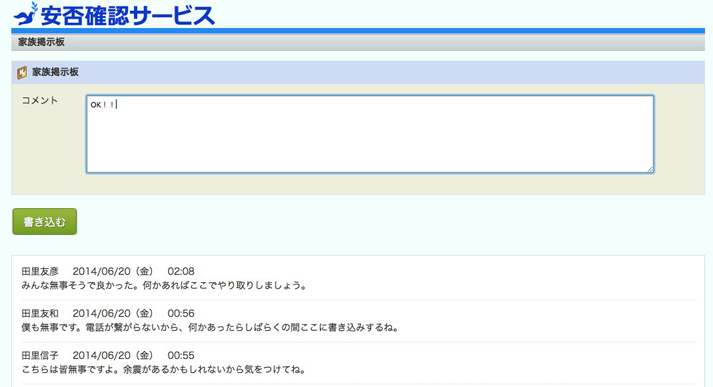Click the 家族掲示板 section heading text

point(55,72)
